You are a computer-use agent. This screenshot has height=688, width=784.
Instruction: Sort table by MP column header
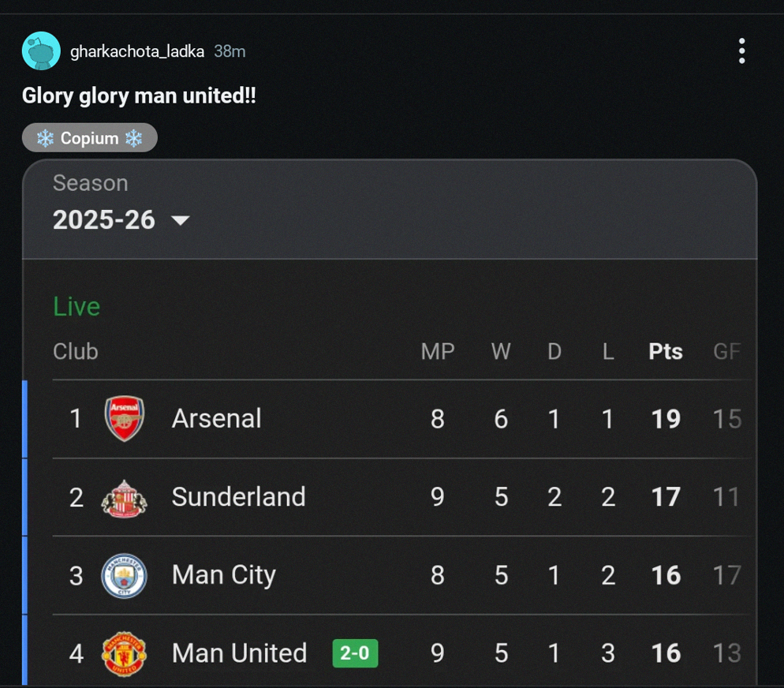[x=438, y=352]
